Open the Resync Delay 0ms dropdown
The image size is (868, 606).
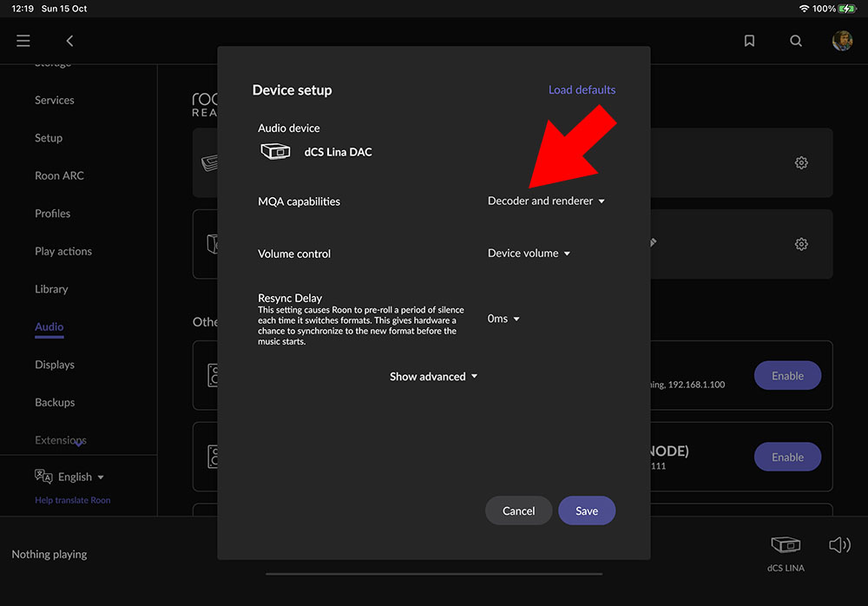click(x=503, y=319)
